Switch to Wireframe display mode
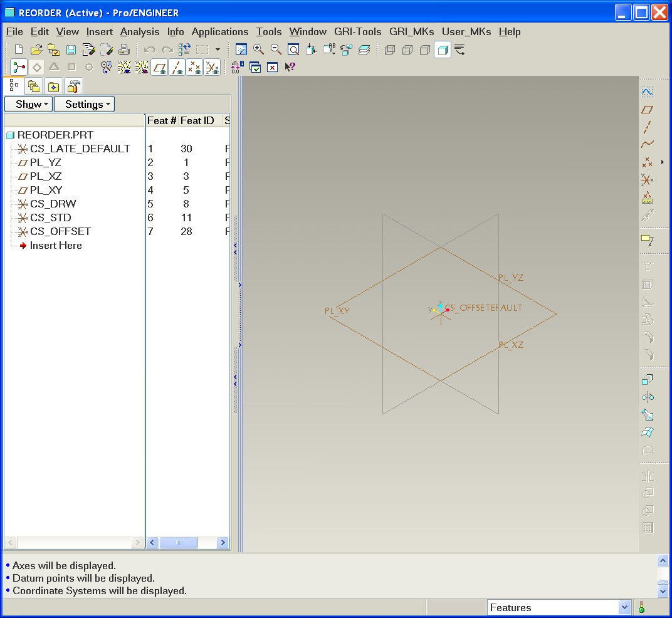The image size is (672, 618). pyautogui.click(x=390, y=50)
